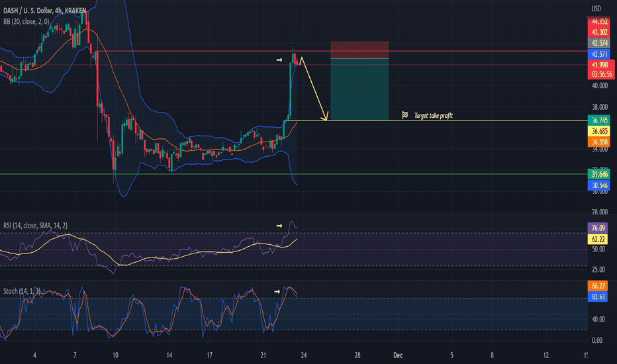This screenshot has width=617, height=364.
Task: Click the 30.546 blue price label
Action: [599, 185]
